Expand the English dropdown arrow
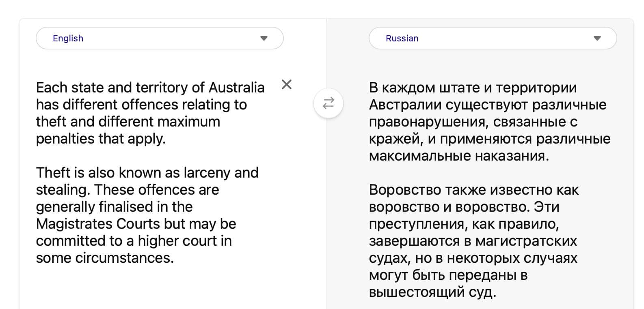644x309 pixels. [x=264, y=39]
